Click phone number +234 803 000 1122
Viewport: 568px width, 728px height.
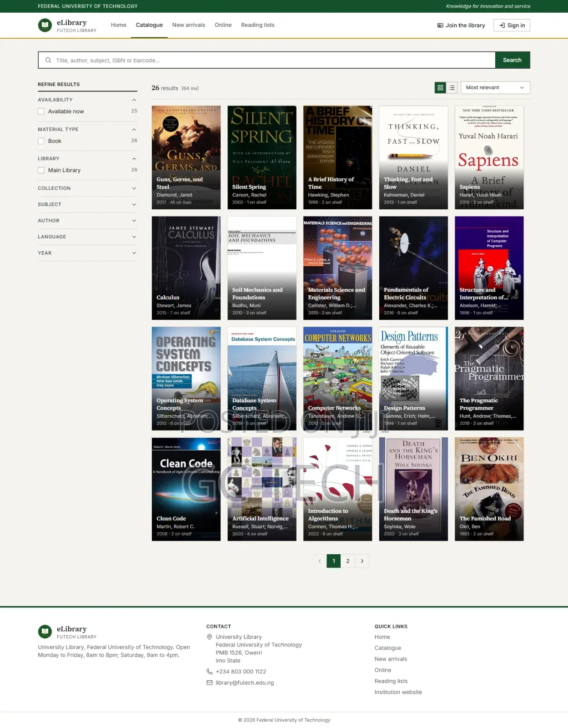241,672
